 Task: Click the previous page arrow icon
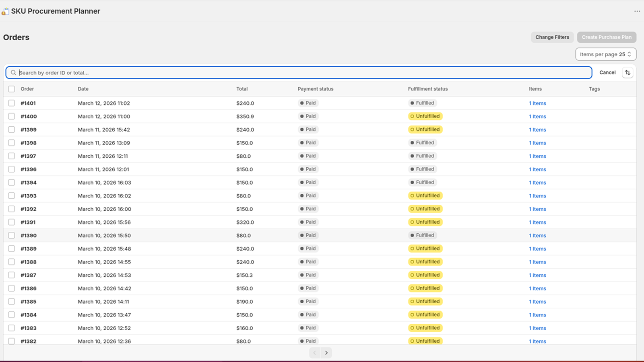click(314, 352)
